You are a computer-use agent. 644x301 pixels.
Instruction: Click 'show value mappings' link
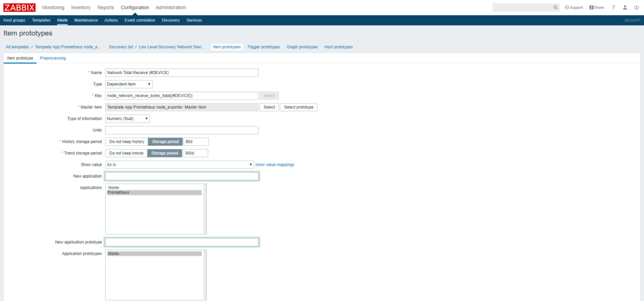[275, 165]
